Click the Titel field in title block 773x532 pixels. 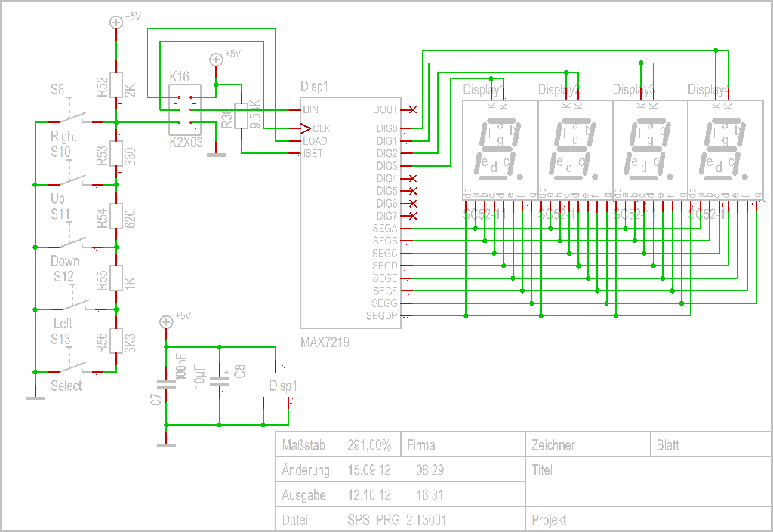click(x=542, y=470)
